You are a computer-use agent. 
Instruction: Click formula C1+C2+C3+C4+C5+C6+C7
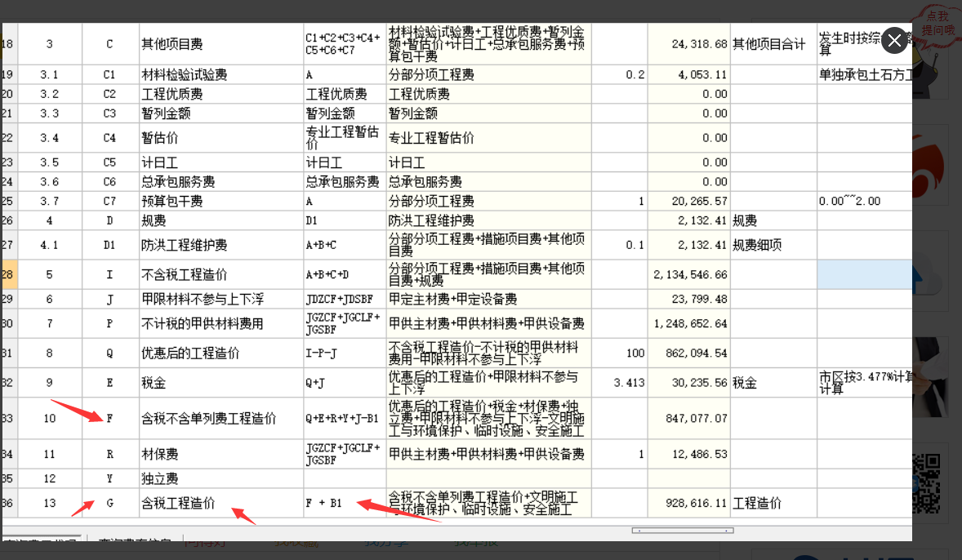(344, 44)
